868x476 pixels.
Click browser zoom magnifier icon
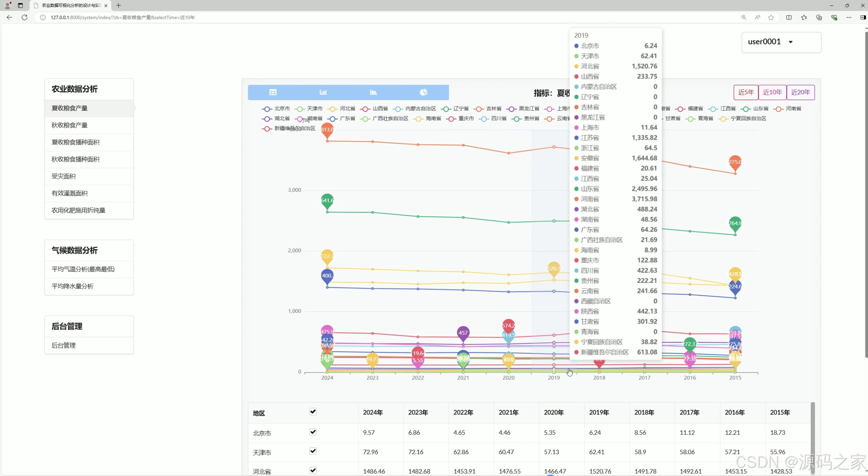[x=744, y=17]
